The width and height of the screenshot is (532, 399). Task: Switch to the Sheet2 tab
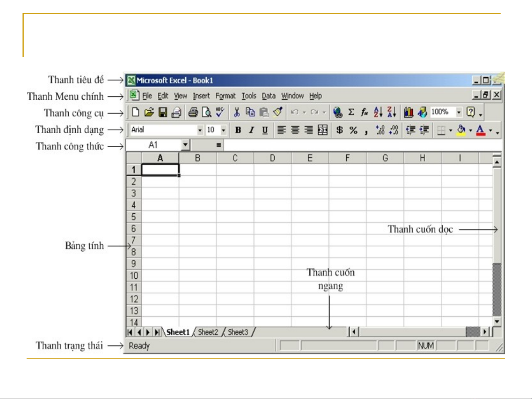pyautogui.click(x=208, y=332)
